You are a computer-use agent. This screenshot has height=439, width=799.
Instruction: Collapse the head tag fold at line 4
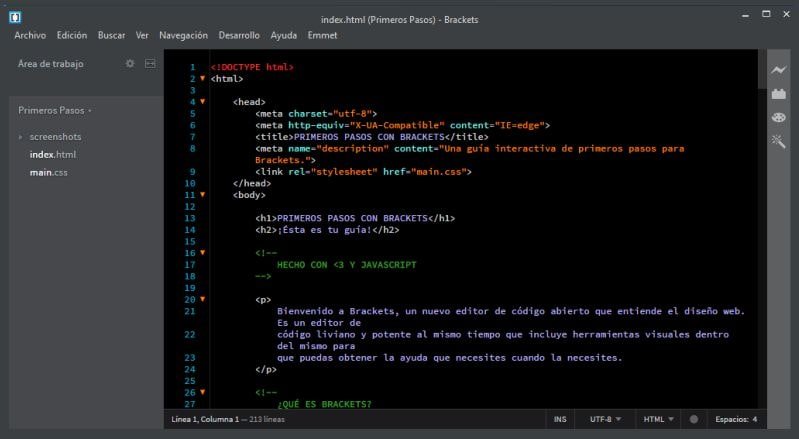(x=202, y=102)
